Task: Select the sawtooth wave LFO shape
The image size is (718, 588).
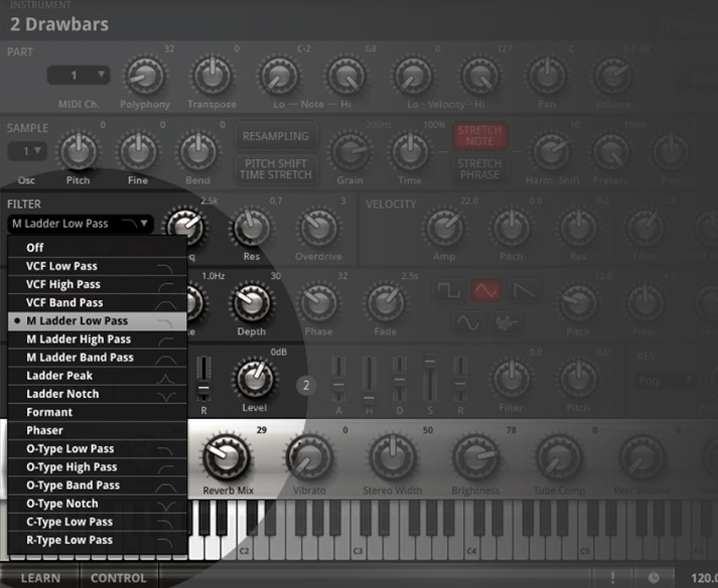Action: (x=525, y=291)
